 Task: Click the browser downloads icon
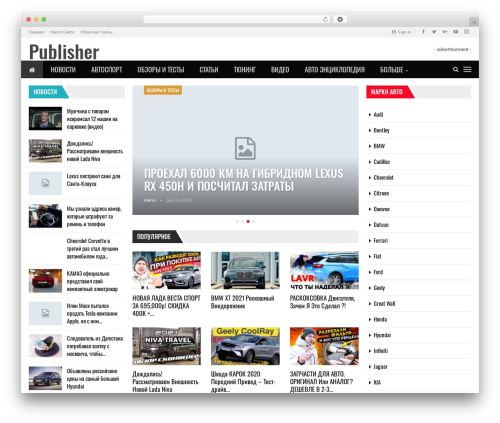[340, 19]
